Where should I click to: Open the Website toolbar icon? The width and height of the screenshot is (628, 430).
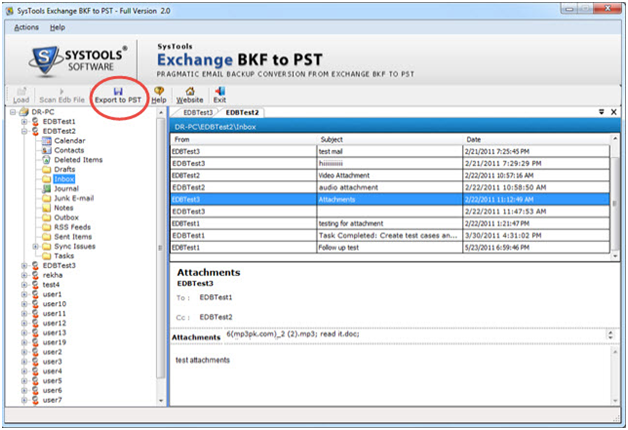190,91
